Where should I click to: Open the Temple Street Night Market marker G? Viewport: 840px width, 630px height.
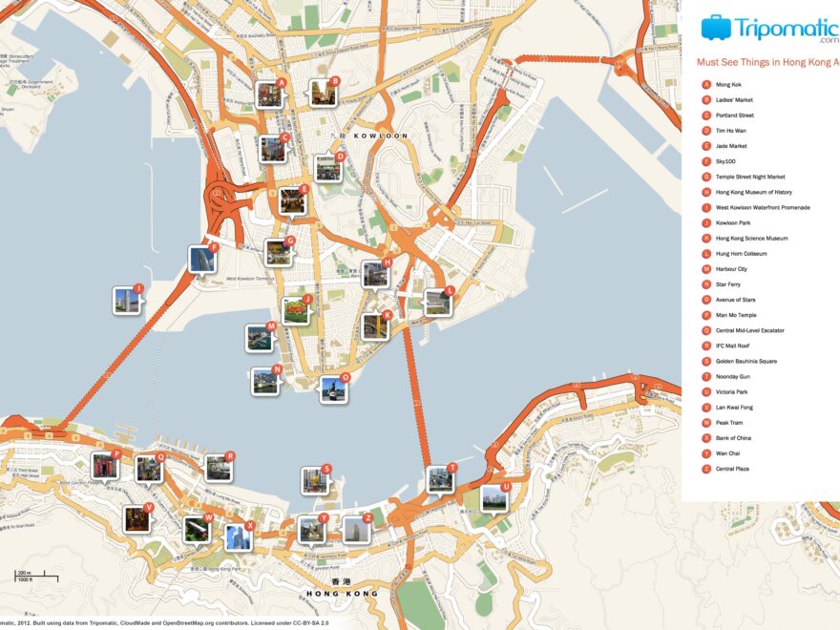click(290, 239)
